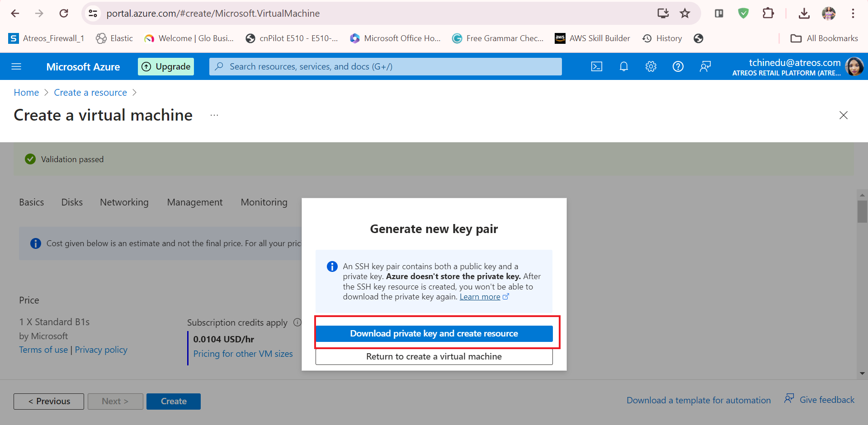Open Pricing for other VM sizes
Viewport: 868px width, 425px height.
[243, 354]
